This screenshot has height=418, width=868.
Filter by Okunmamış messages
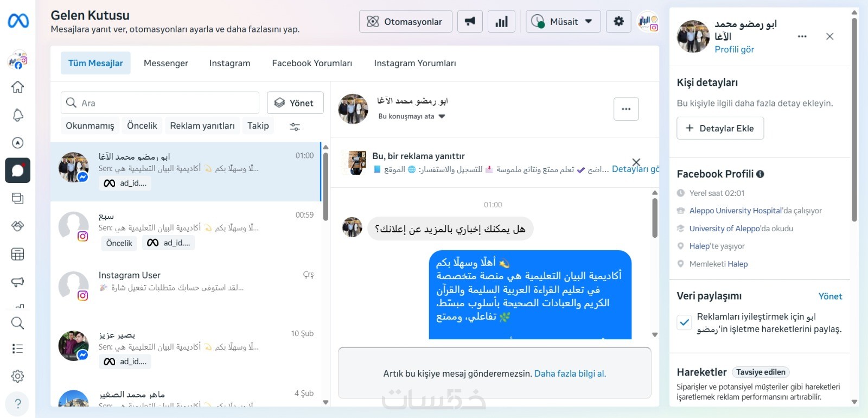click(x=90, y=125)
